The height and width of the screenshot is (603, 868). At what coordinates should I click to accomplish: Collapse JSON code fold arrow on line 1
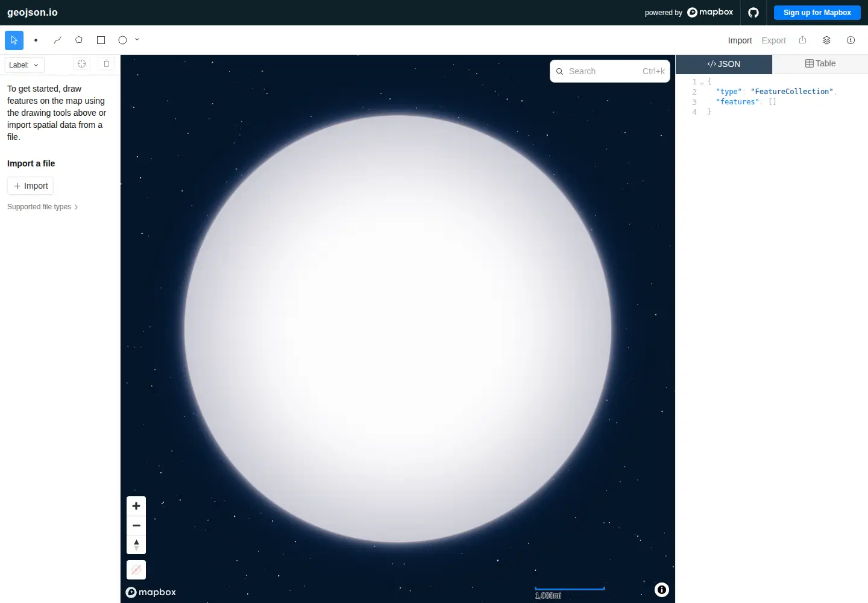(x=702, y=83)
